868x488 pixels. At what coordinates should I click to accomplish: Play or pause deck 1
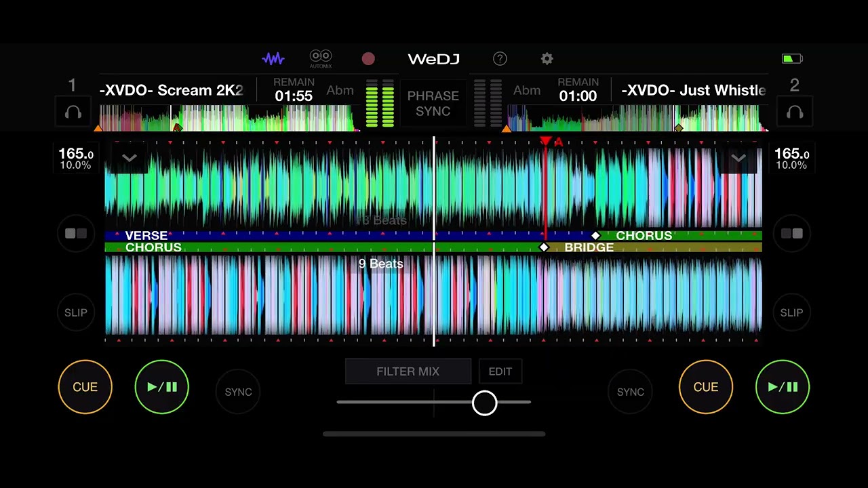coord(161,387)
